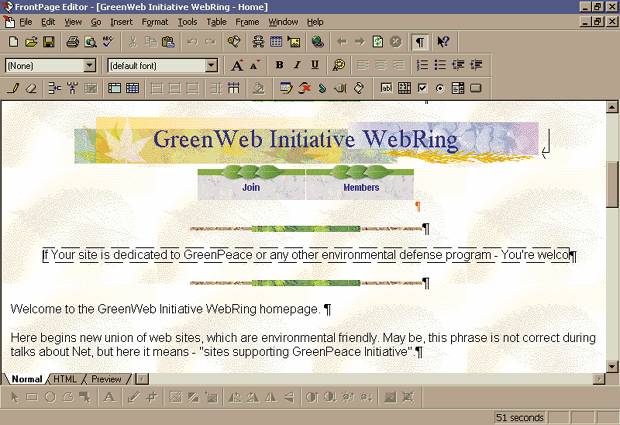Open the Frame menu
Screen dimensions: 620x425
247,22
